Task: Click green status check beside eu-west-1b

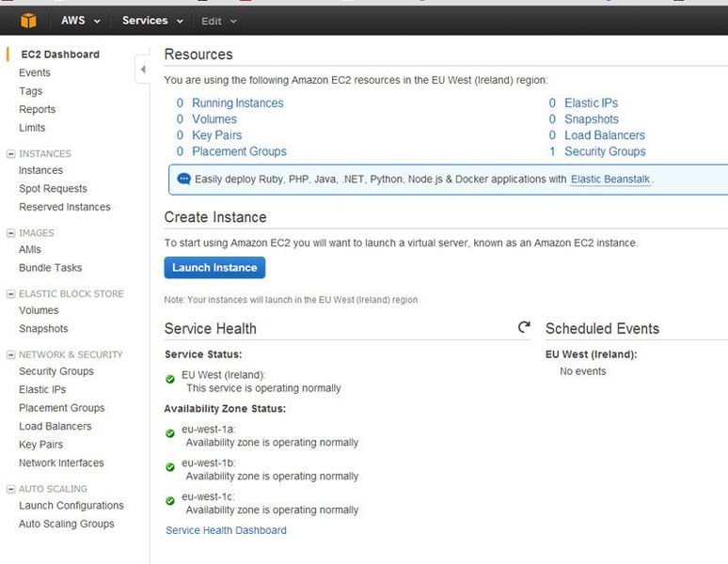Action: 170,467
